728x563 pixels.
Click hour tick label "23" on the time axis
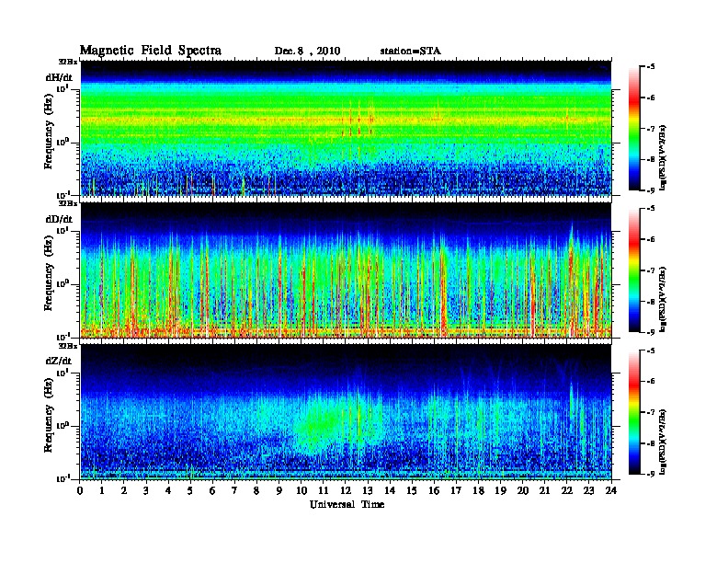(x=589, y=491)
